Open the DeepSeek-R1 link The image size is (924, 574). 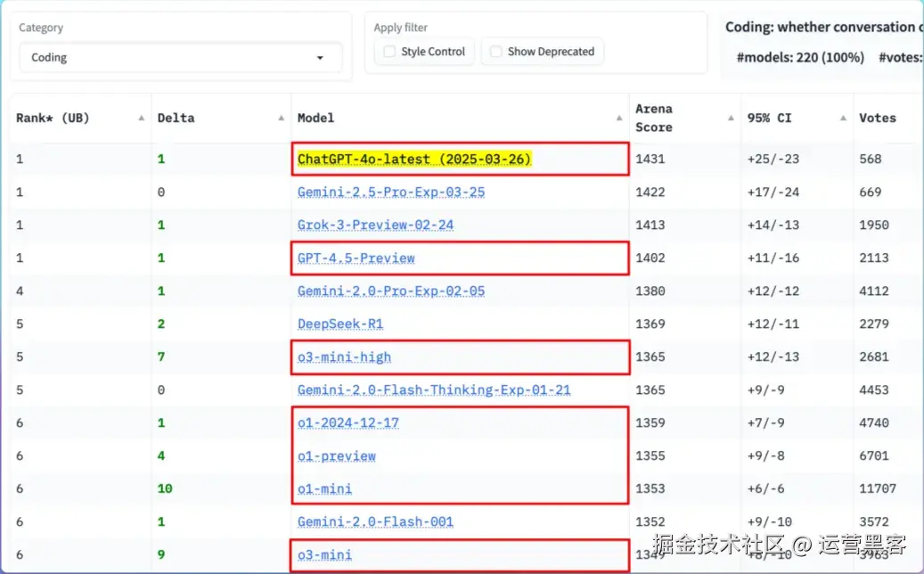coord(340,324)
